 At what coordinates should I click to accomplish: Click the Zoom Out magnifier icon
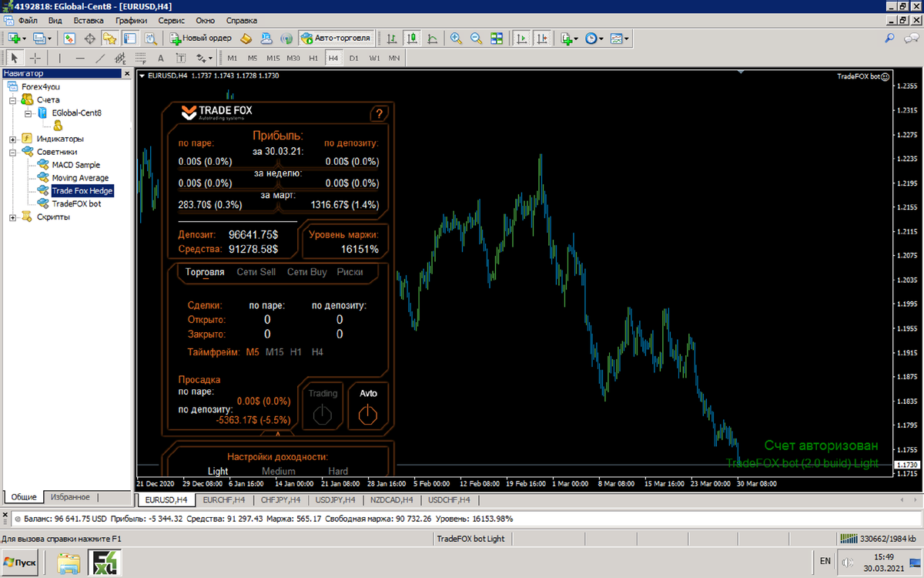tap(477, 38)
